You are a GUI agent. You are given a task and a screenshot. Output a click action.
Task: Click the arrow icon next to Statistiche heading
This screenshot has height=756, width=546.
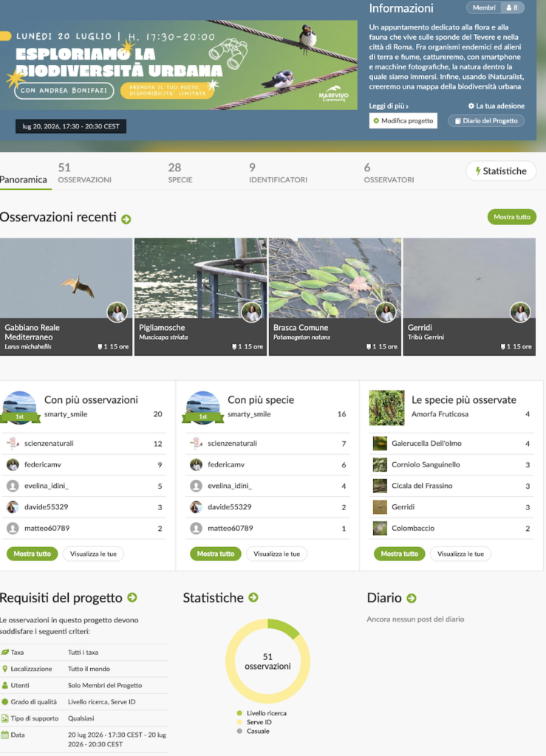pyautogui.click(x=253, y=598)
